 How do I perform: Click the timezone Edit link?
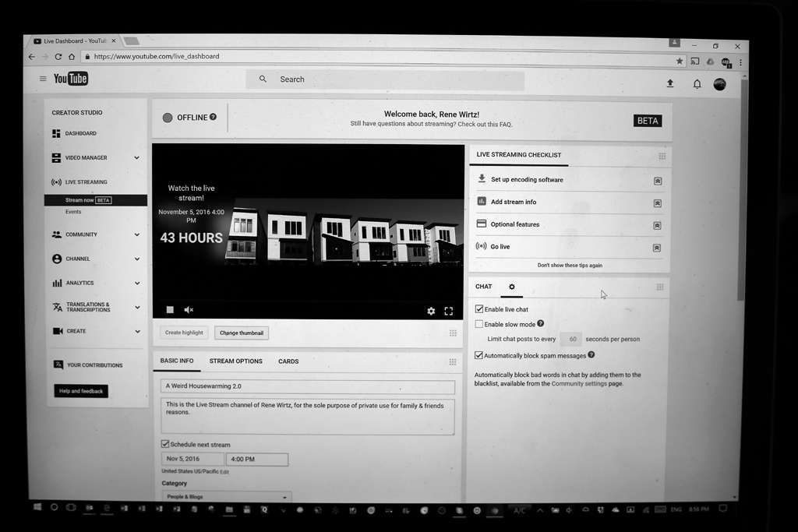pyautogui.click(x=224, y=472)
